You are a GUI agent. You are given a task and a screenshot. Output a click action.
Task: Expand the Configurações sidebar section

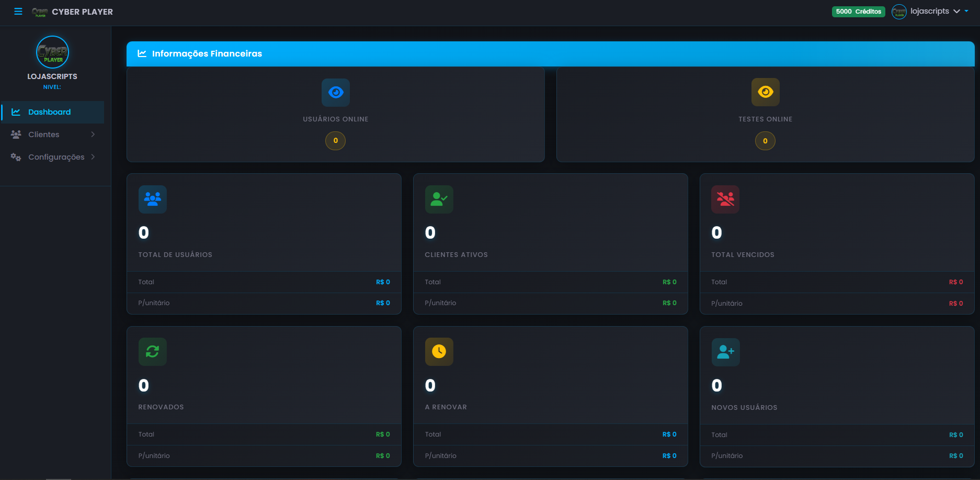56,157
